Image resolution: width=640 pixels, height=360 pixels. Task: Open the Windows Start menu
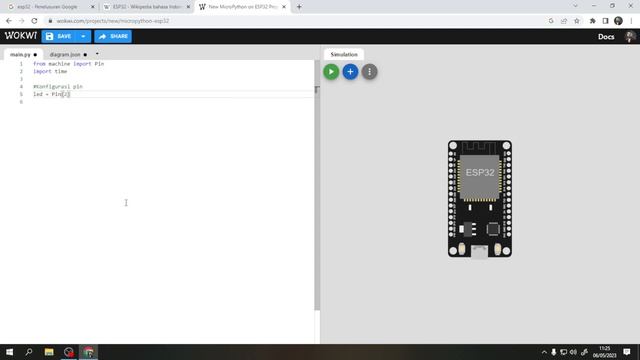click(9, 352)
